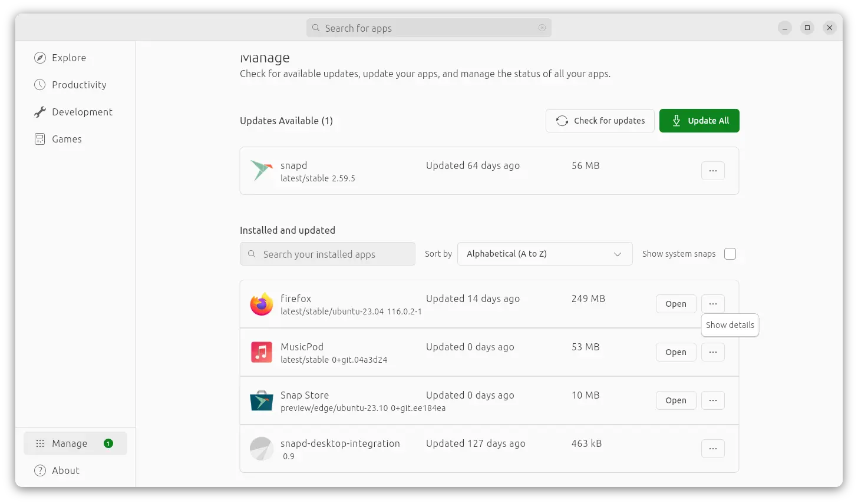The image size is (858, 504).
Task: Go to the Games category
Action: click(67, 139)
